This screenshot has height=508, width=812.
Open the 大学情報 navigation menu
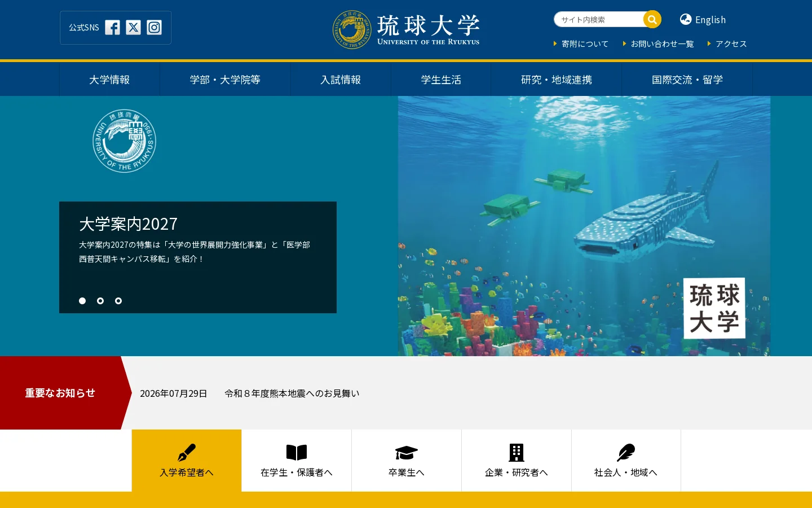point(109,80)
